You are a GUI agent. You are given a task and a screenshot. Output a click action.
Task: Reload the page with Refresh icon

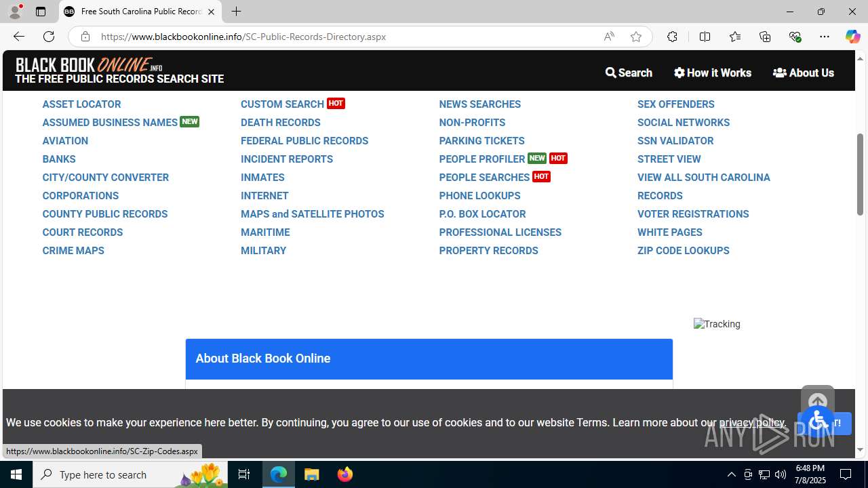(x=49, y=37)
